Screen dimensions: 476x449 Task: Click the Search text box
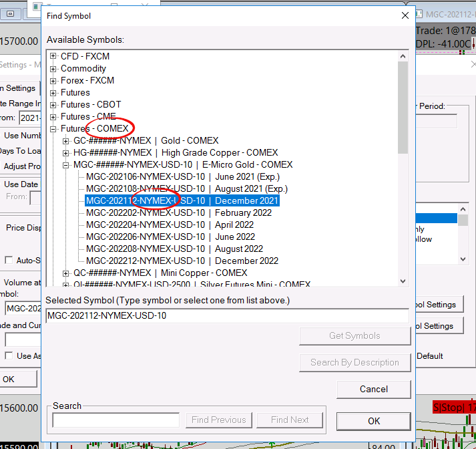click(116, 420)
